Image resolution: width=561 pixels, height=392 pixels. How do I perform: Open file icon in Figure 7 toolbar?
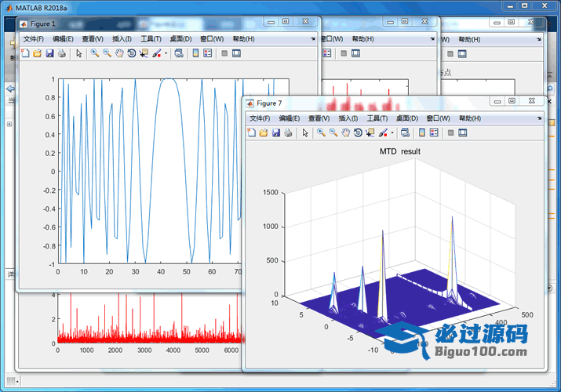click(x=264, y=132)
